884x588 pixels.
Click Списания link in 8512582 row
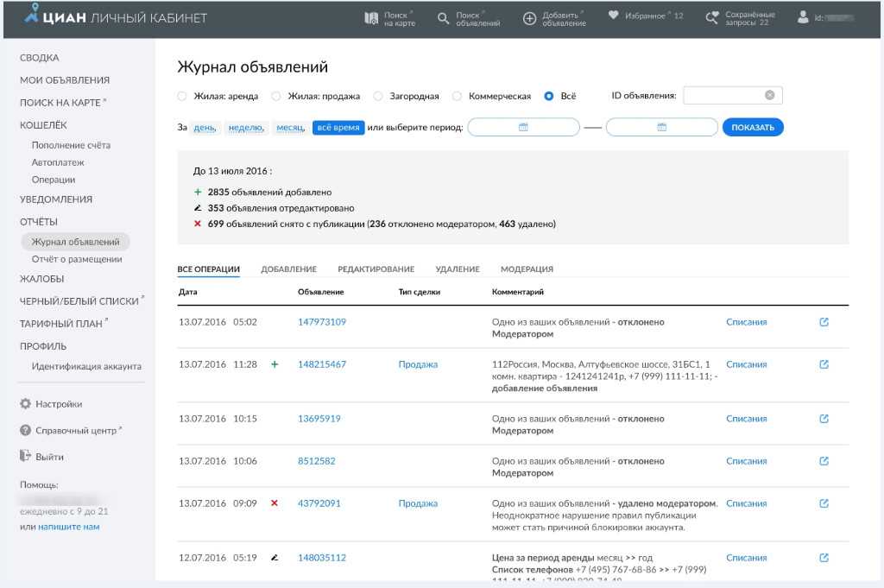747,460
